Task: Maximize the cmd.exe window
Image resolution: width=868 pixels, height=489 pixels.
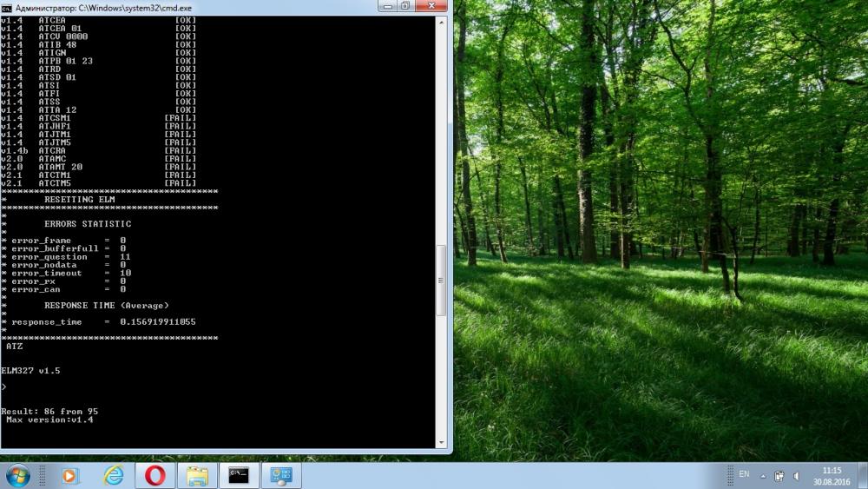Action: [x=405, y=5]
